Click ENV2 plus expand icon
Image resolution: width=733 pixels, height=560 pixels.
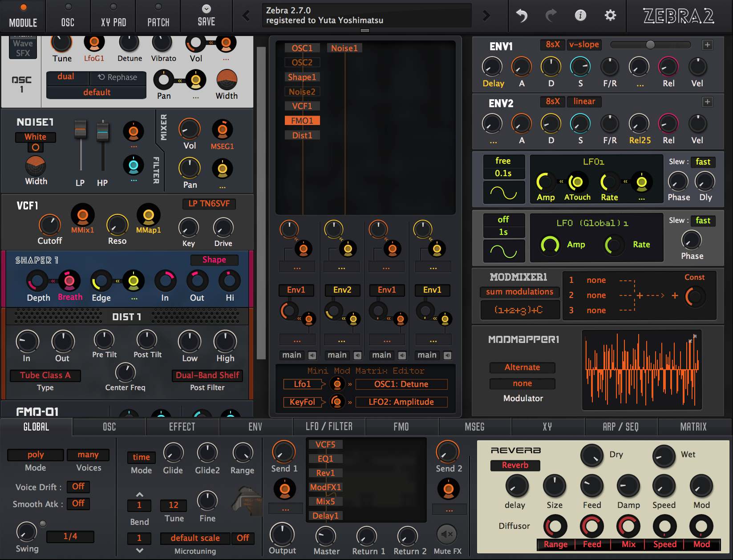(707, 102)
